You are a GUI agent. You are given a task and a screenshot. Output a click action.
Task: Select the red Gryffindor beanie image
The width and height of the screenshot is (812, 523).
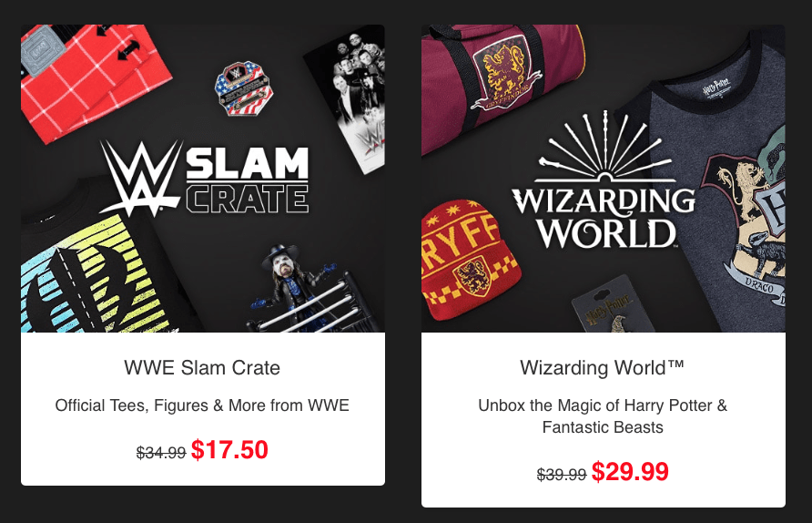pos(463,261)
